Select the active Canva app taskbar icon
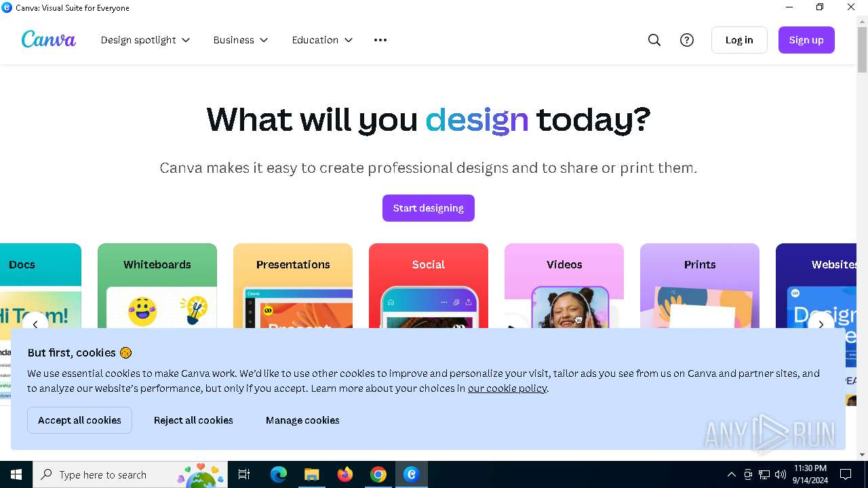Viewport: 868px width, 488px height. tap(411, 474)
